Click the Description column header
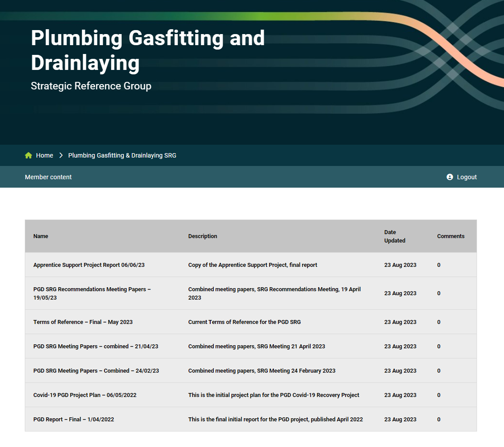Viewport: 504px width, 447px height. click(x=203, y=236)
